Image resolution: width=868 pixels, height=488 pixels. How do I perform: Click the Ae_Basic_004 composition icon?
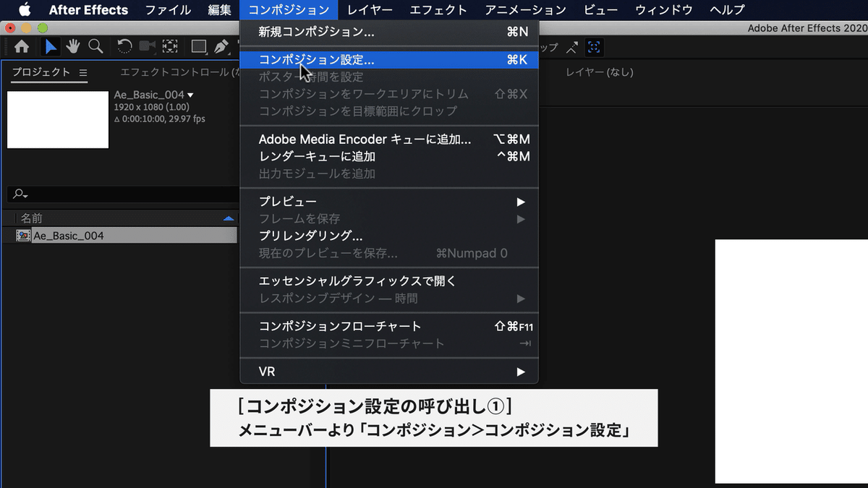coord(23,236)
